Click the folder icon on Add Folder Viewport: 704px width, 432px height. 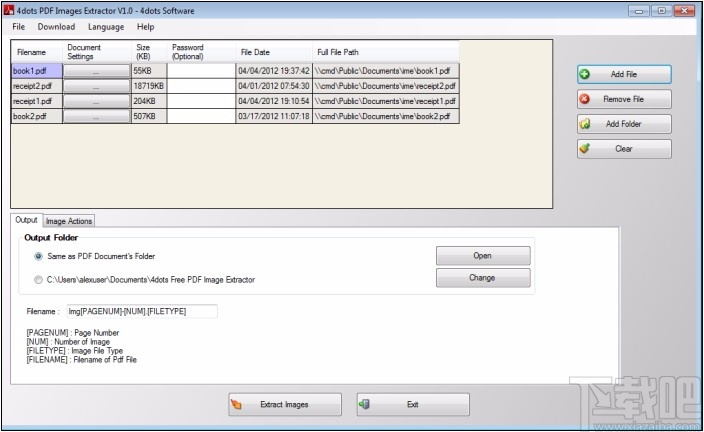(585, 123)
